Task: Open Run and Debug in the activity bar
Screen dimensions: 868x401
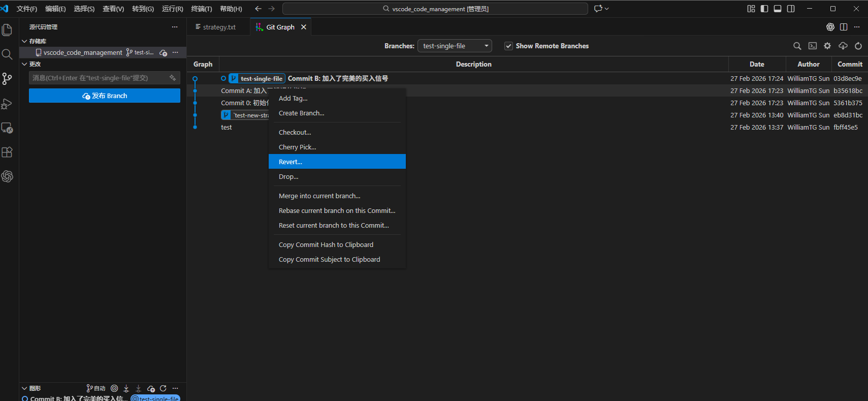Action: pos(7,104)
